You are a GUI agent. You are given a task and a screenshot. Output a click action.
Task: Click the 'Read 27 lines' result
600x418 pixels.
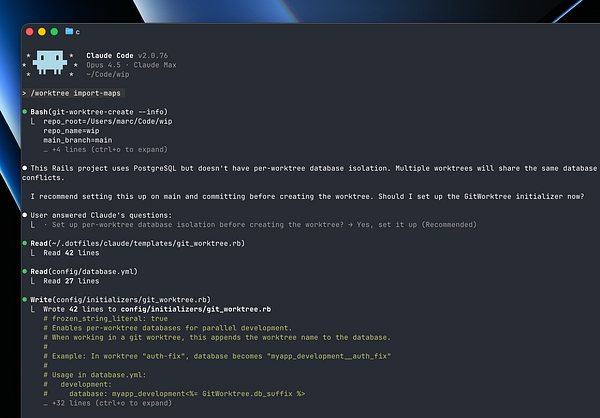71,281
